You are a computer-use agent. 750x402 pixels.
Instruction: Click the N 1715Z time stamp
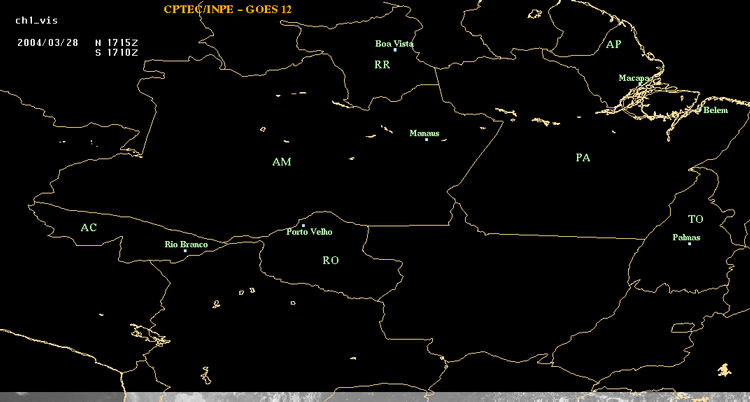(x=116, y=42)
